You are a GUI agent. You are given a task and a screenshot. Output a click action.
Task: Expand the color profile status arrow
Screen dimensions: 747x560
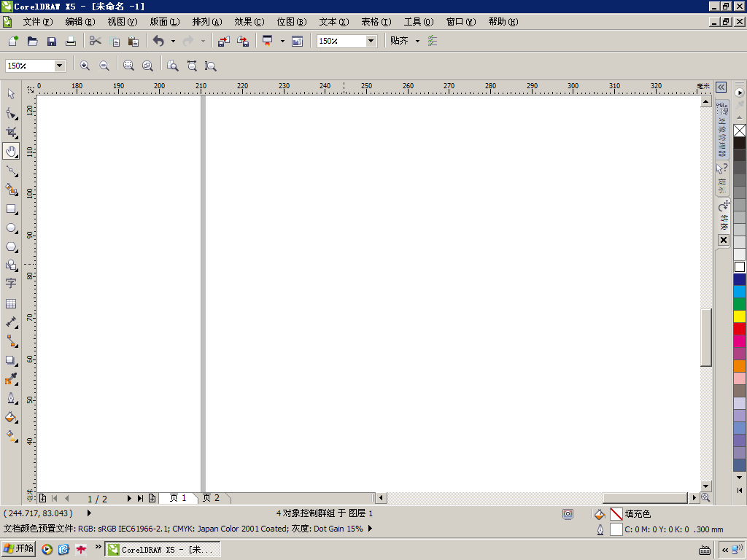[370, 528]
